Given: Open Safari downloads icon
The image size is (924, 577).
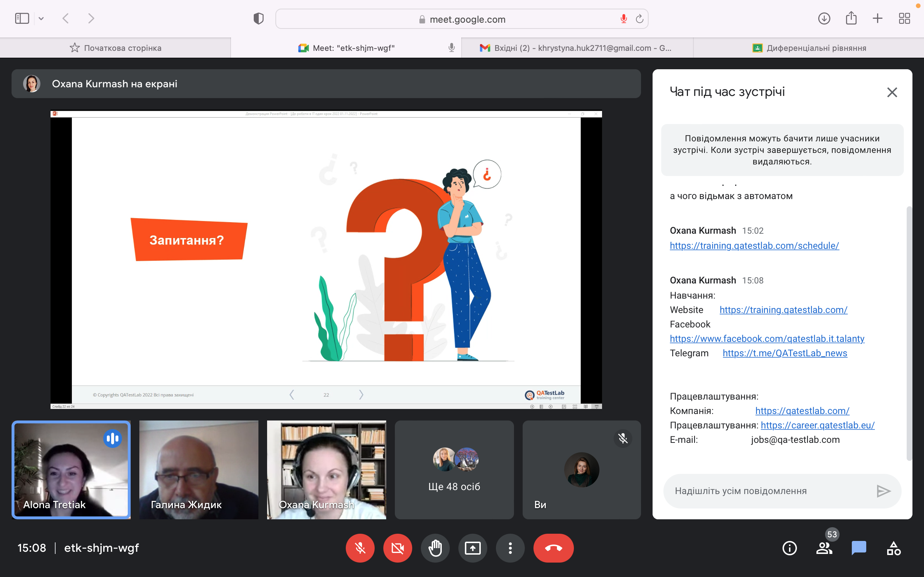Looking at the screenshot, I should [824, 18].
